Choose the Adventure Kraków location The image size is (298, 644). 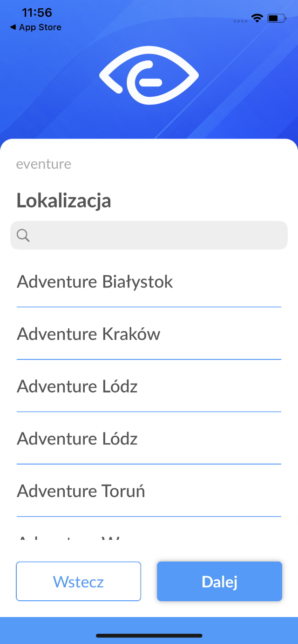click(x=88, y=334)
